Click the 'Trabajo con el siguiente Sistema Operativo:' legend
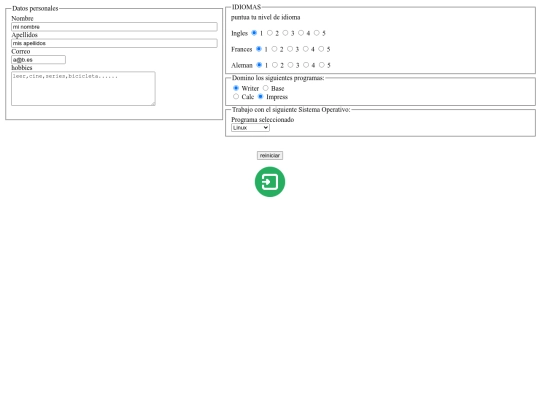Screen dimensions: 540x405 pyautogui.click(x=291, y=110)
